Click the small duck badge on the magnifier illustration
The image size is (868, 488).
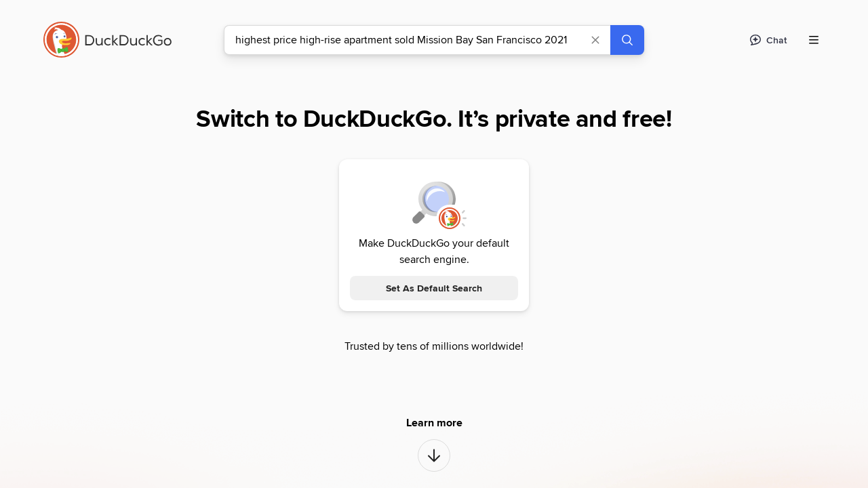pyautogui.click(x=450, y=218)
